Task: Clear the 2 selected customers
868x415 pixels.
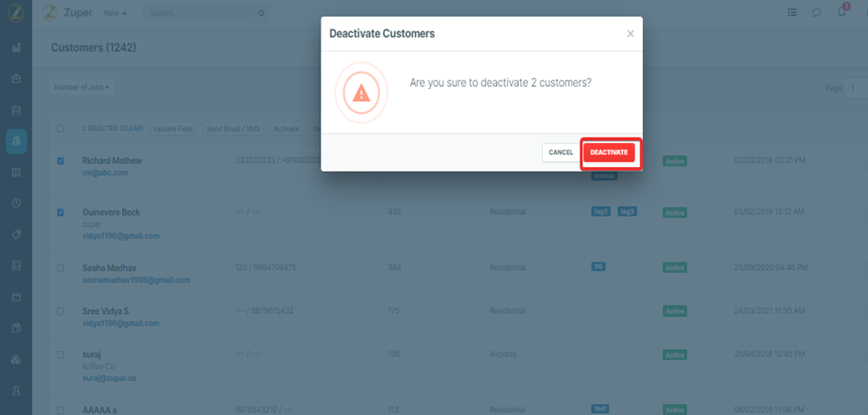Action: [131, 129]
